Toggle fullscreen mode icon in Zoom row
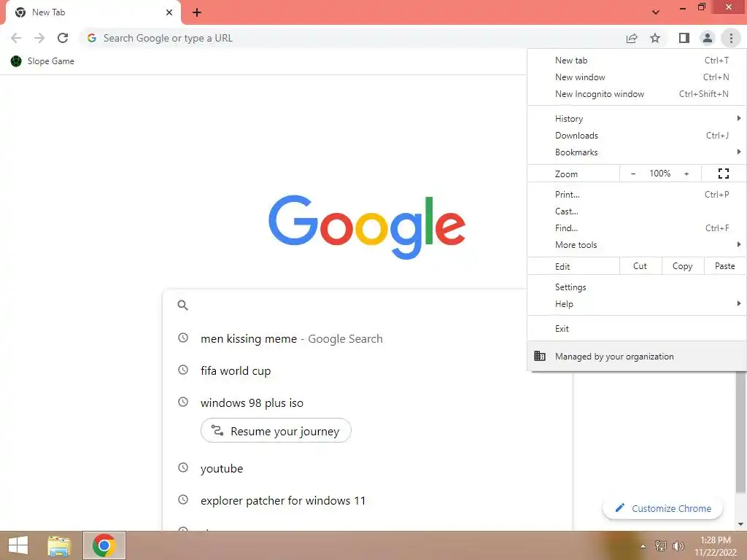Screen dimensions: 747x560 click(723, 174)
